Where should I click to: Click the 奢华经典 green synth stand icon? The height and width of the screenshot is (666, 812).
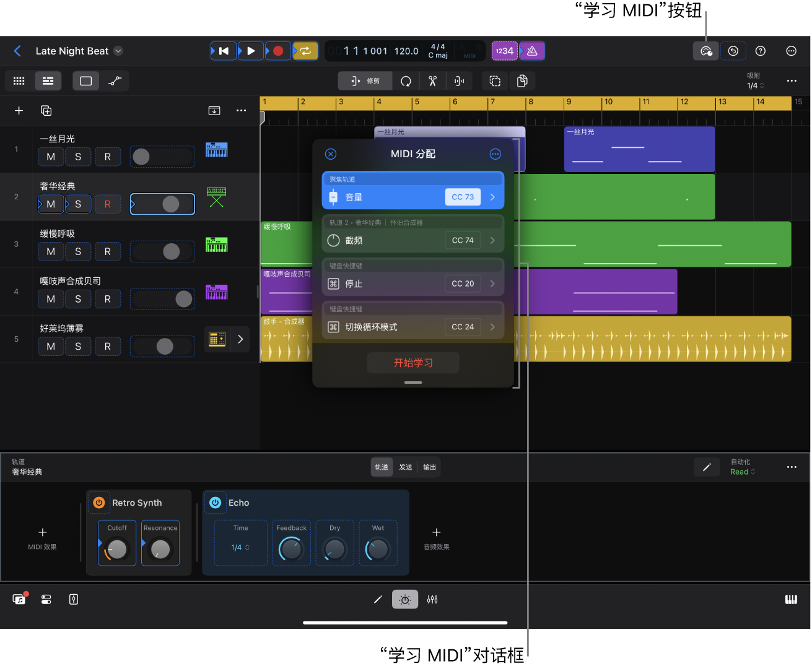click(x=217, y=197)
